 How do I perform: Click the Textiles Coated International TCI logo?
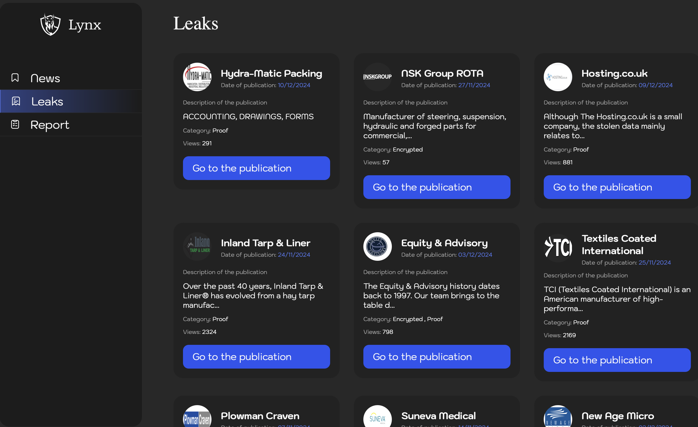[558, 246]
